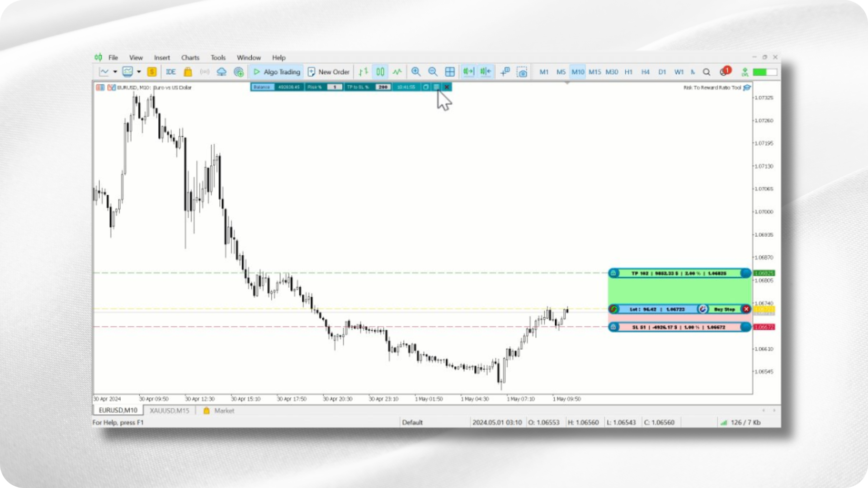This screenshot has width=868, height=488.
Task: Click the Buy Stop button
Action: 724,309
